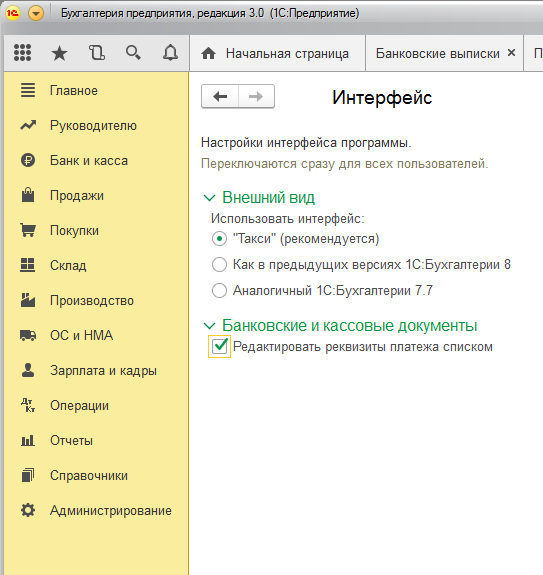
Task: Switch to the Начальная страница tab
Action: tap(278, 54)
